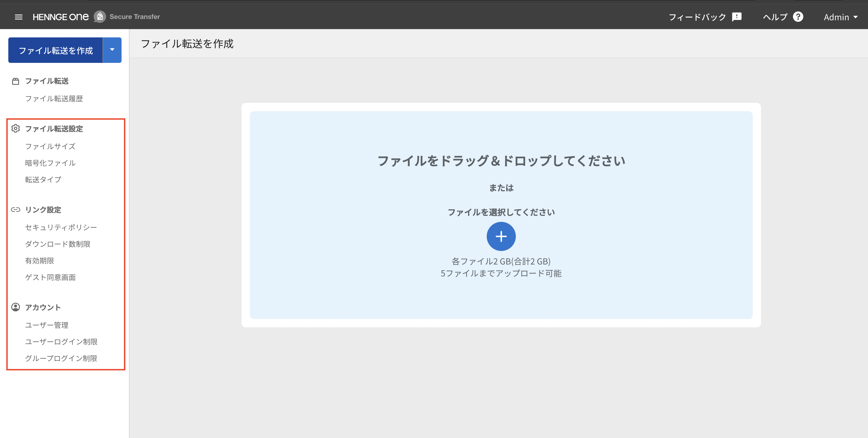Image resolution: width=868 pixels, height=438 pixels.
Task: Click the account person icon
Action: coord(16,307)
